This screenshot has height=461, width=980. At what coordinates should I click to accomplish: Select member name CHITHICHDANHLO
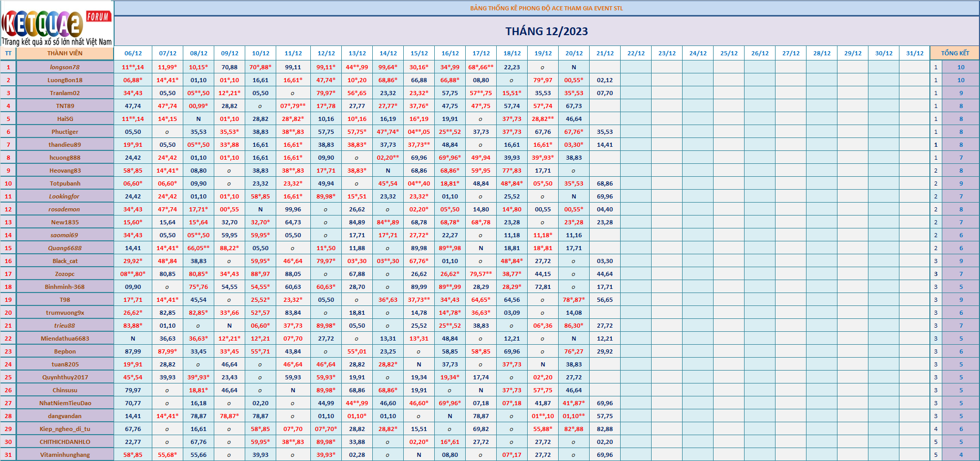65,442
